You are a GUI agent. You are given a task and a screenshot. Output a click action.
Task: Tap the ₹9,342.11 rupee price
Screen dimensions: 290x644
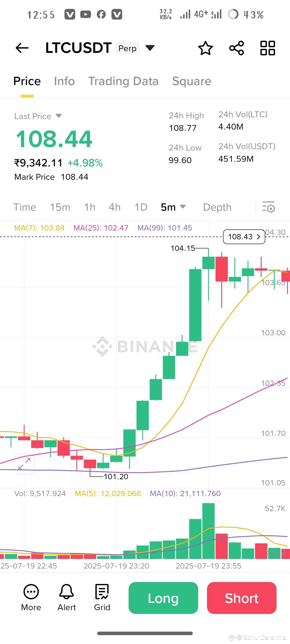(38, 163)
